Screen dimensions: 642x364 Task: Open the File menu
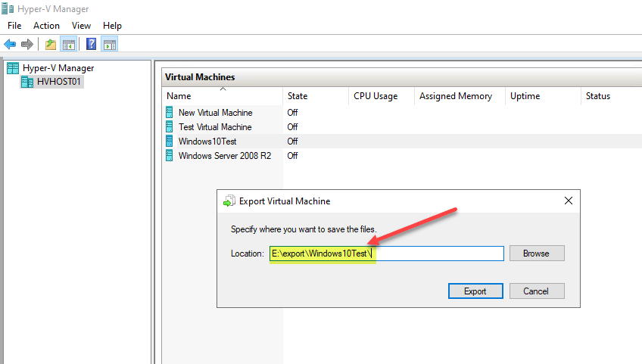pyautogui.click(x=14, y=26)
